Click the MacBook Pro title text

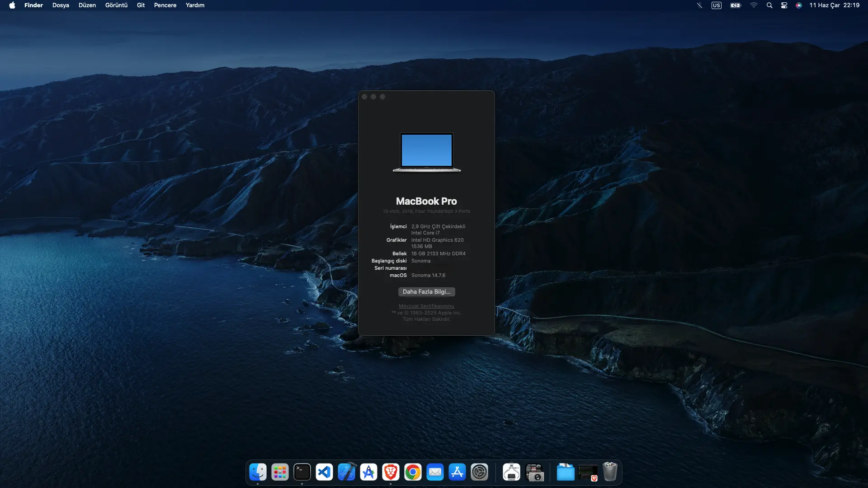coord(426,202)
